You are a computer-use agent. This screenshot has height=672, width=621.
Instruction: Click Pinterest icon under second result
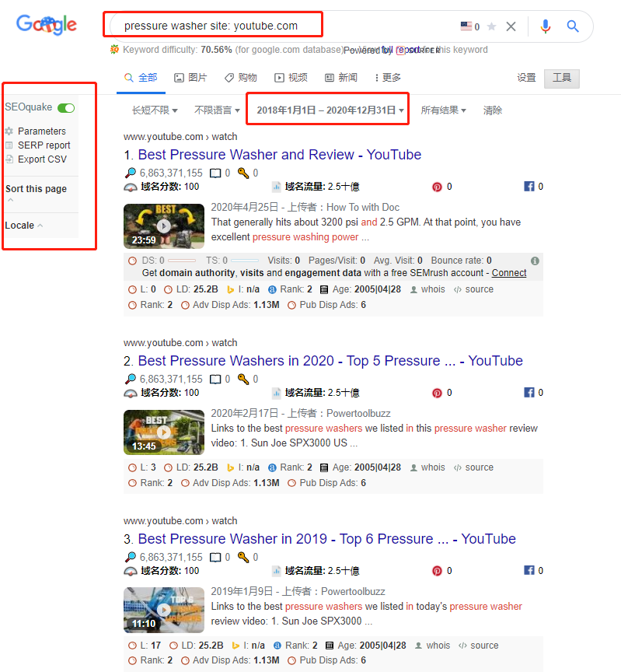437,393
